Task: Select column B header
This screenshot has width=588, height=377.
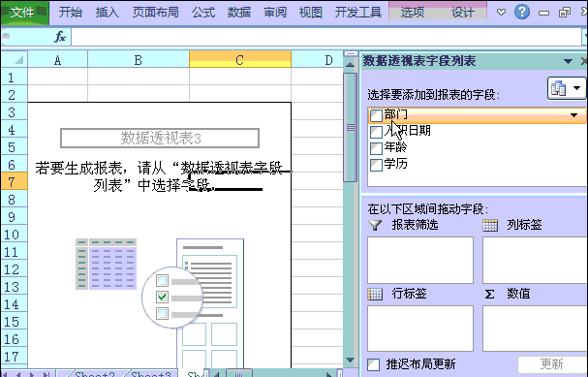Action: point(139,60)
